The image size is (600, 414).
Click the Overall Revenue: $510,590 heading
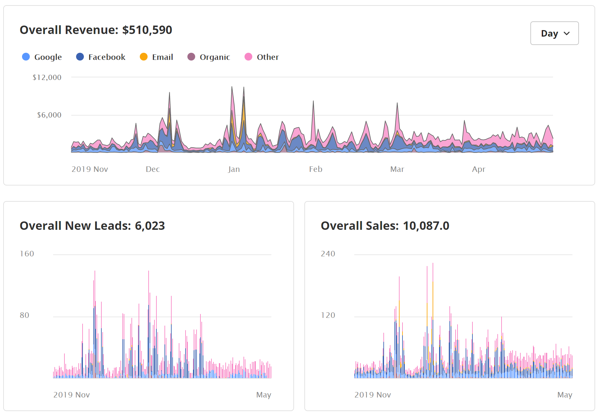coord(96,30)
